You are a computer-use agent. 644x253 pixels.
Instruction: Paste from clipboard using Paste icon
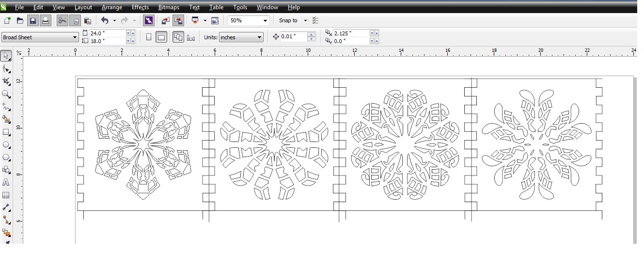pos(88,20)
